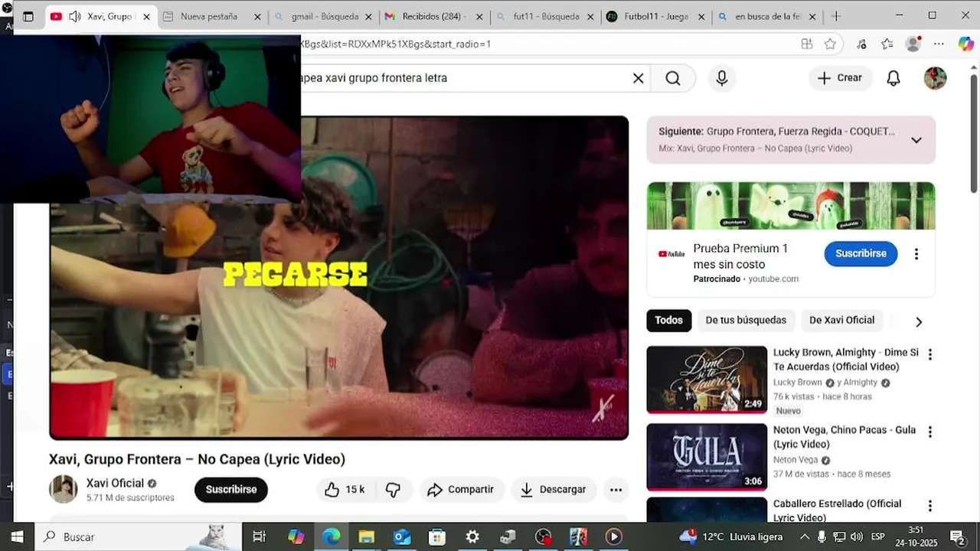Open the Windows Start menu
The height and width of the screenshot is (551, 980).
[17, 537]
